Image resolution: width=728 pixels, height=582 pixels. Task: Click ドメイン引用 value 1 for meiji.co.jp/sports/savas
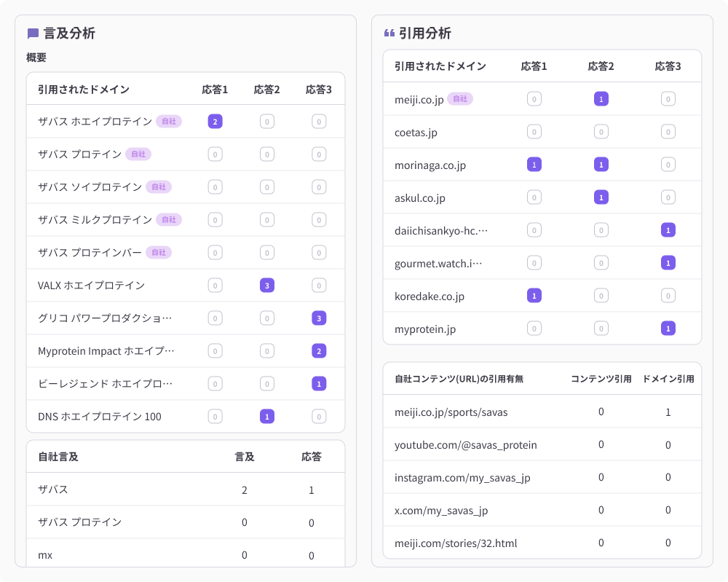(668, 412)
